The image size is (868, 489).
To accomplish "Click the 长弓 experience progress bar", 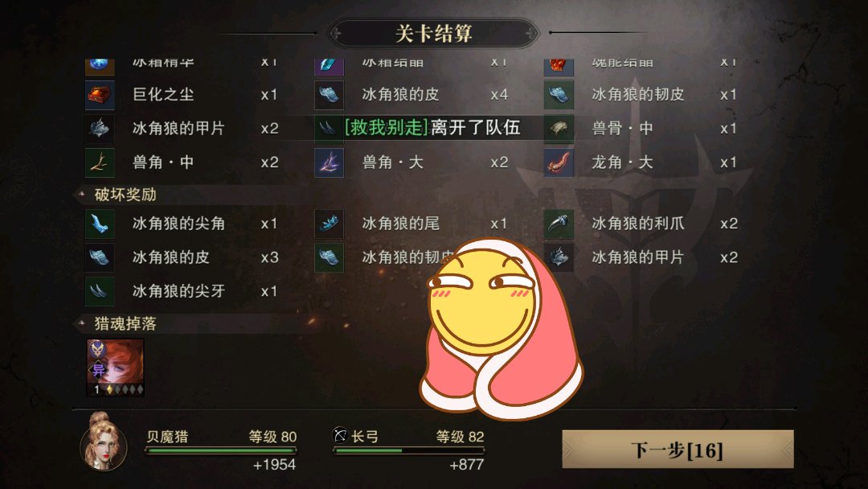I will tap(408, 450).
